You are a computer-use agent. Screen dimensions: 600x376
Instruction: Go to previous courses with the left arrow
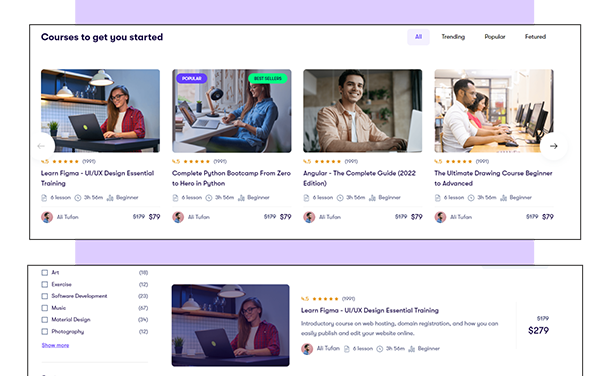[x=41, y=146]
